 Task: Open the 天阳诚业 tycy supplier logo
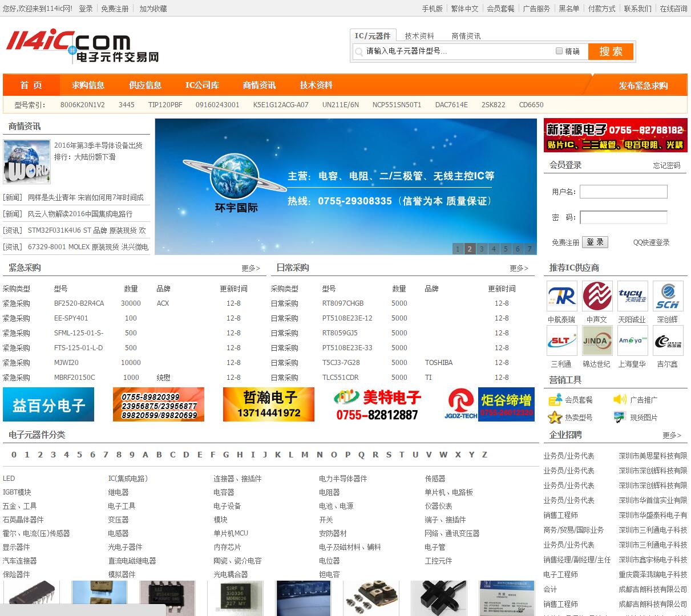[633, 296]
